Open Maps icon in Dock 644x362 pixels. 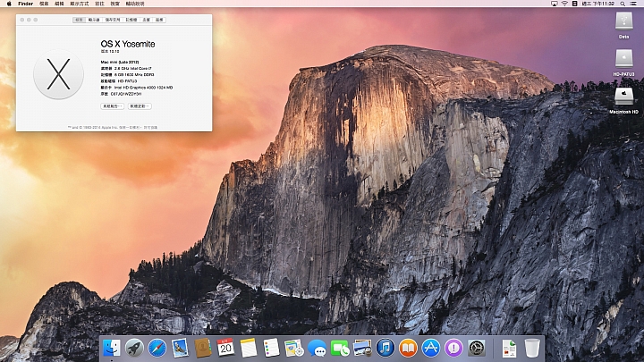tap(294, 348)
